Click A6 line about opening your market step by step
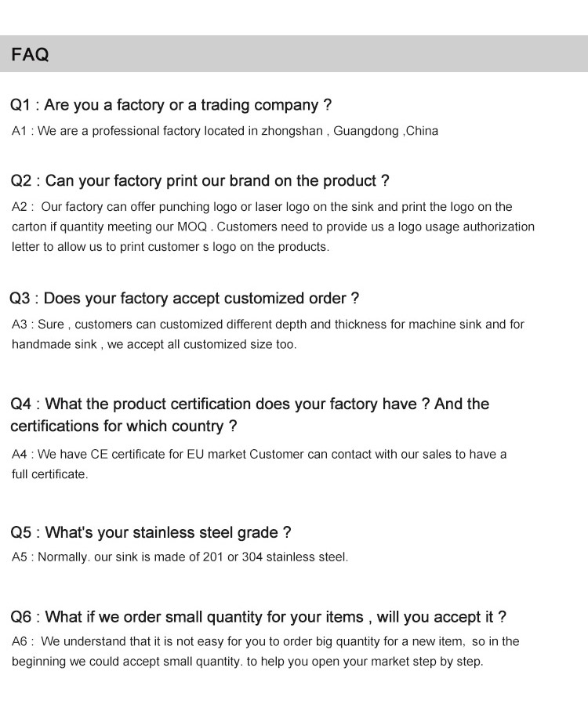The width and height of the screenshot is (588, 711). (247, 661)
